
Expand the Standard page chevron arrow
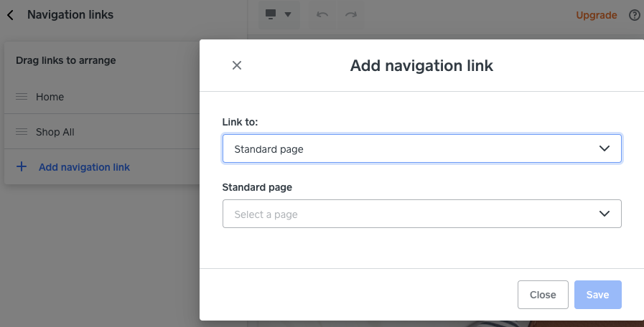coord(605,214)
